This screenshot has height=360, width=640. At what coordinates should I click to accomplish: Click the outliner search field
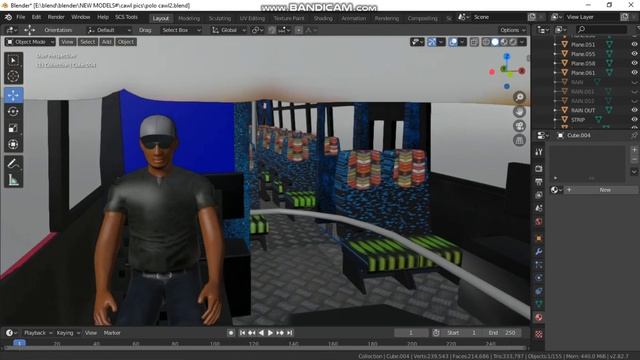[601, 29]
